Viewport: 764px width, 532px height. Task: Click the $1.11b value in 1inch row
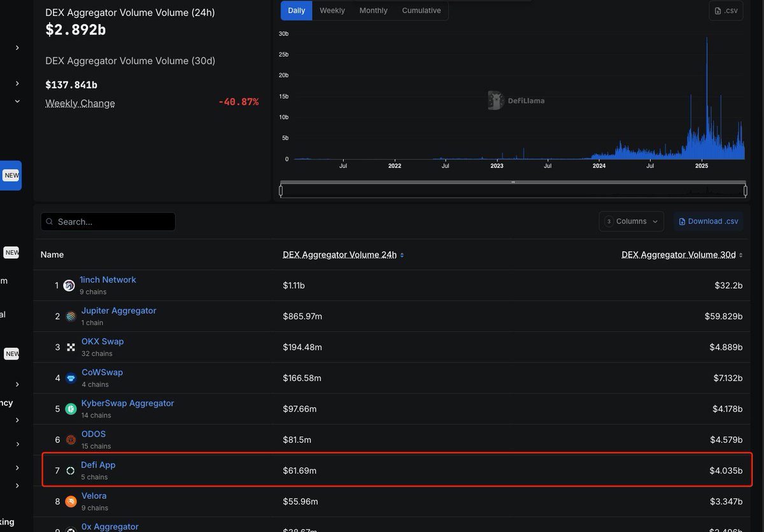294,286
